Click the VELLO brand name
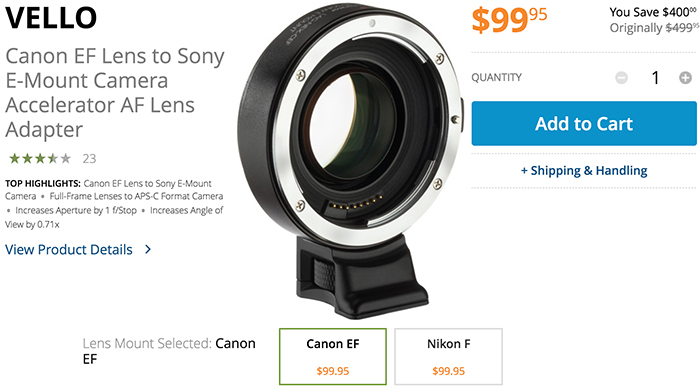The width and height of the screenshot is (700, 389). (x=51, y=17)
